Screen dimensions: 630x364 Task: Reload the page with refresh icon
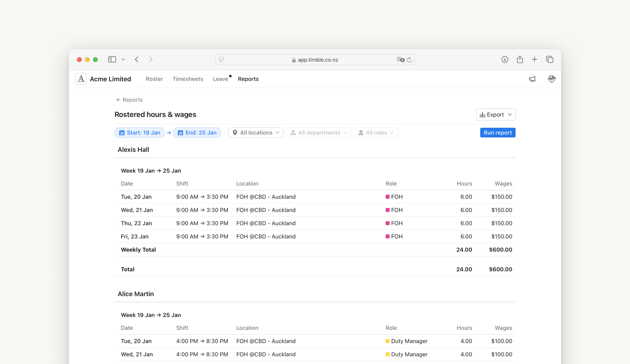pos(409,60)
